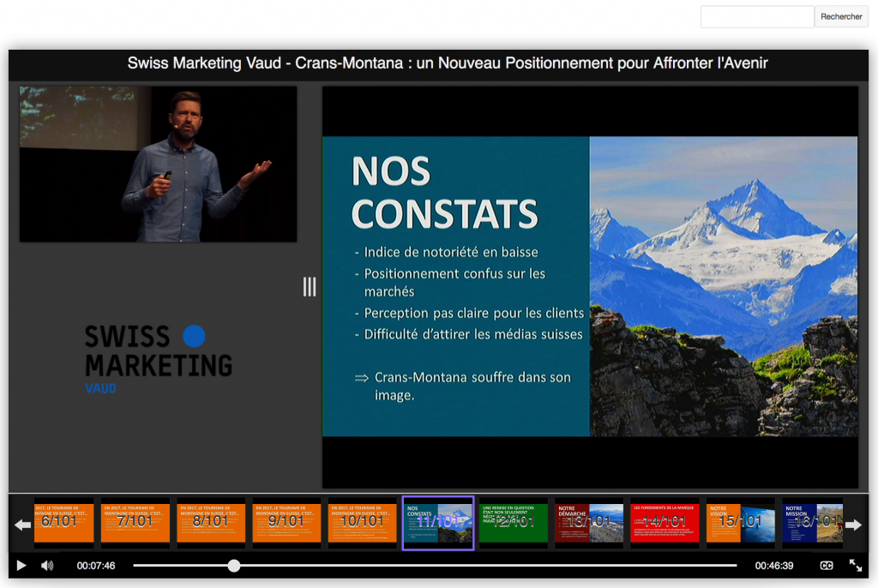Play the video presentation
The height and width of the screenshot is (588, 878).
(21, 566)
